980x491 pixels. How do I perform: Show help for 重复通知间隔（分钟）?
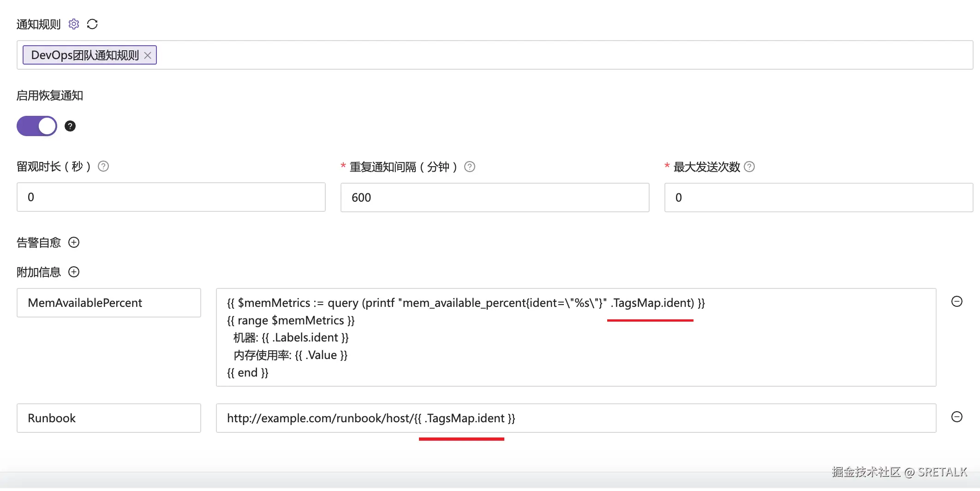pyautogui.click(x=470, y=167)
